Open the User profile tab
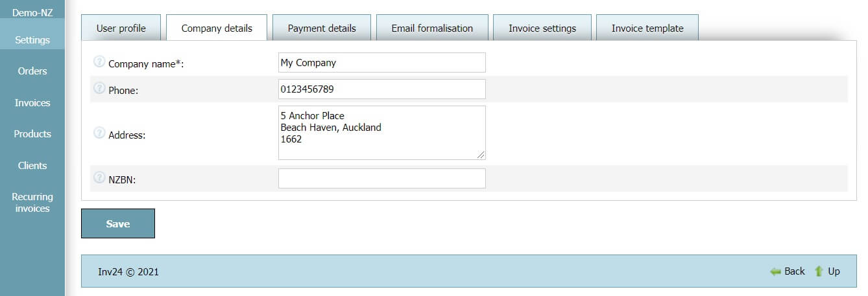This screenshot has height=296, width=868. point(121,28)
